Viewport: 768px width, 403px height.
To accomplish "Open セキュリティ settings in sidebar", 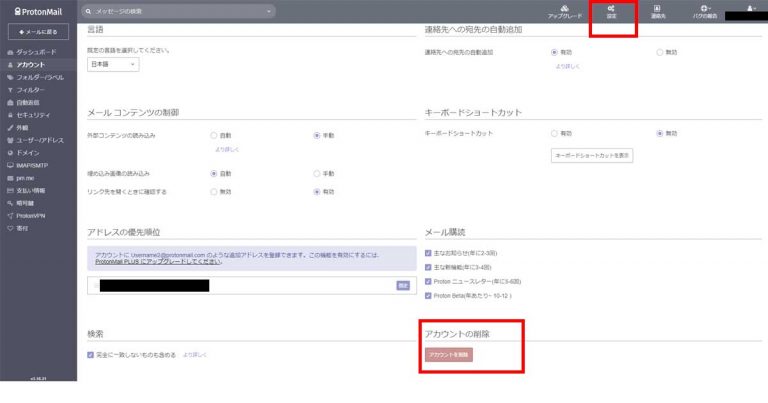I will (33, 115).
